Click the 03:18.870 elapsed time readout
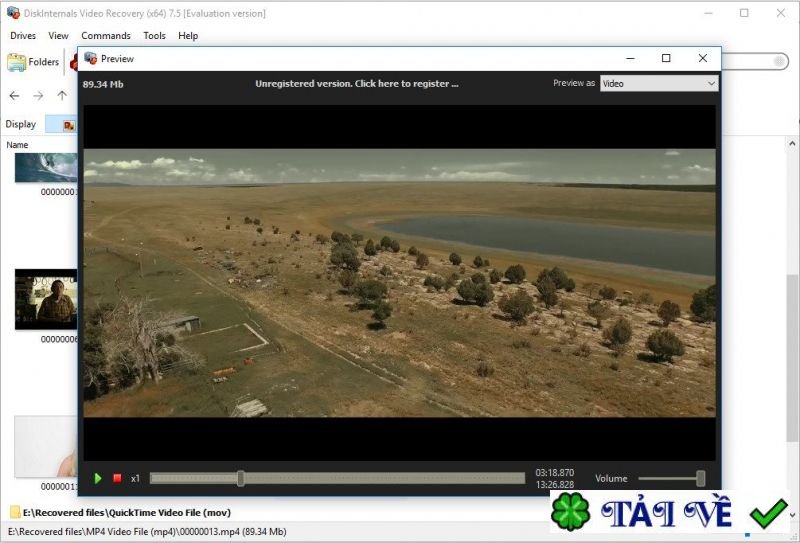 (x=555, y=473)
